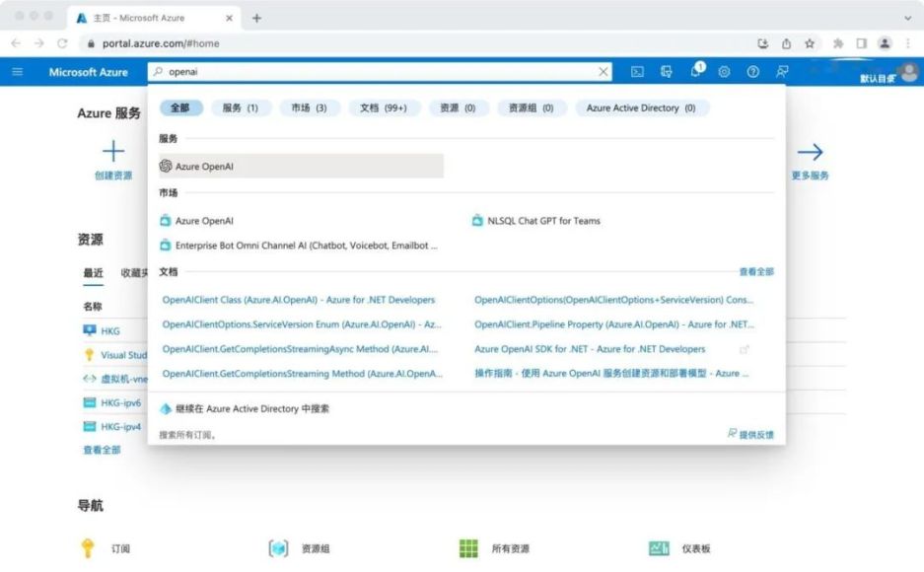Clear the openai search text
The image size is (924, 572).
pos(603,72)
